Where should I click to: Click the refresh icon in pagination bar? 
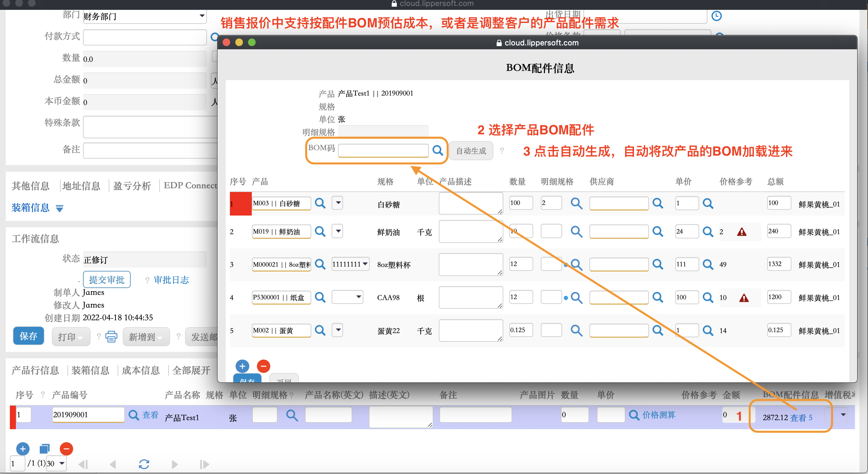click(x=144, y=464)
